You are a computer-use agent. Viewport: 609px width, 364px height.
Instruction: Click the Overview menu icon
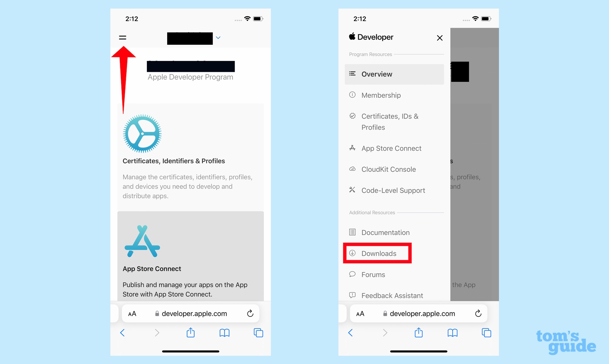coord(354,73)
